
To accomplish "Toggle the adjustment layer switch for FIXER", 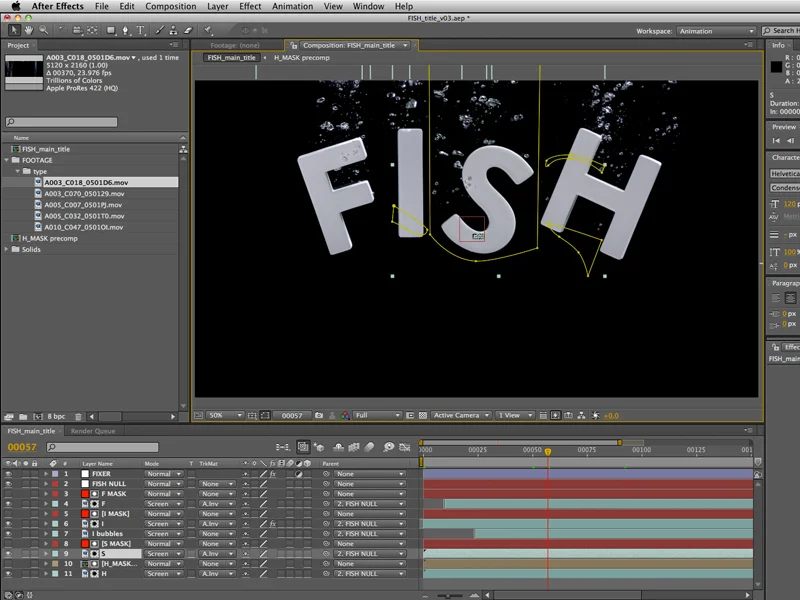I will (x=298, y=474).
